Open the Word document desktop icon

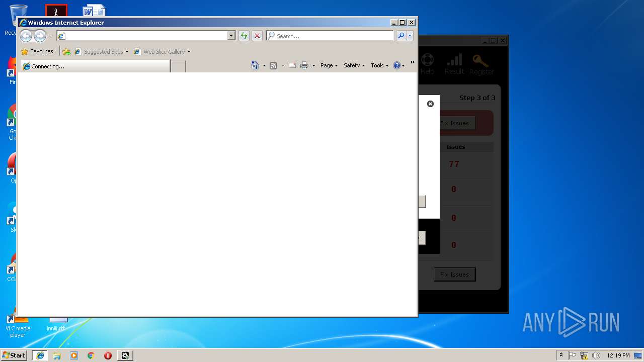(94, 10)
